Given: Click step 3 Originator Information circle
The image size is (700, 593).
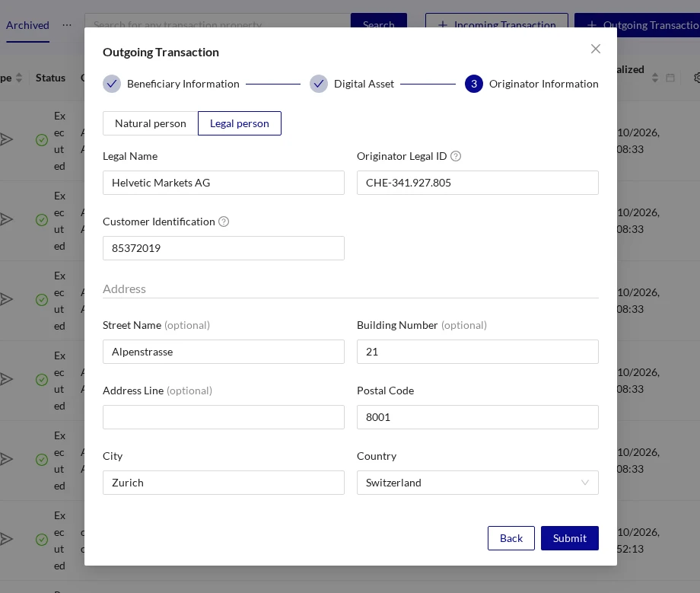Looking at the screenshot, I should pyautogui.click(x=474, y=84).
